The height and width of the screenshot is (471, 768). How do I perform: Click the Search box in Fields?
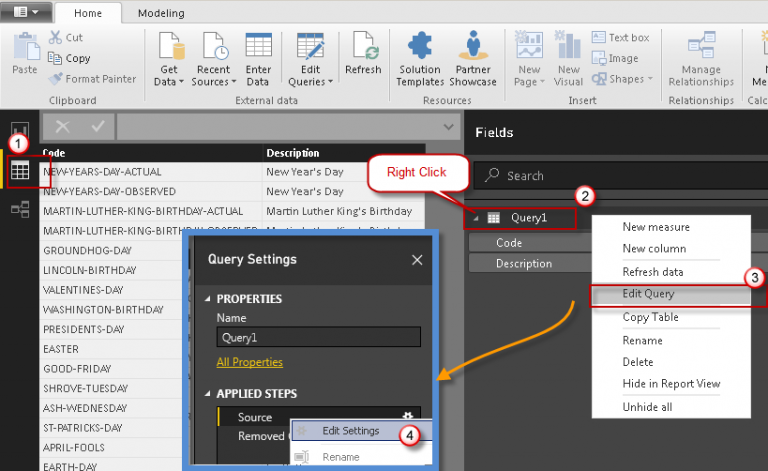pos(620,175)
